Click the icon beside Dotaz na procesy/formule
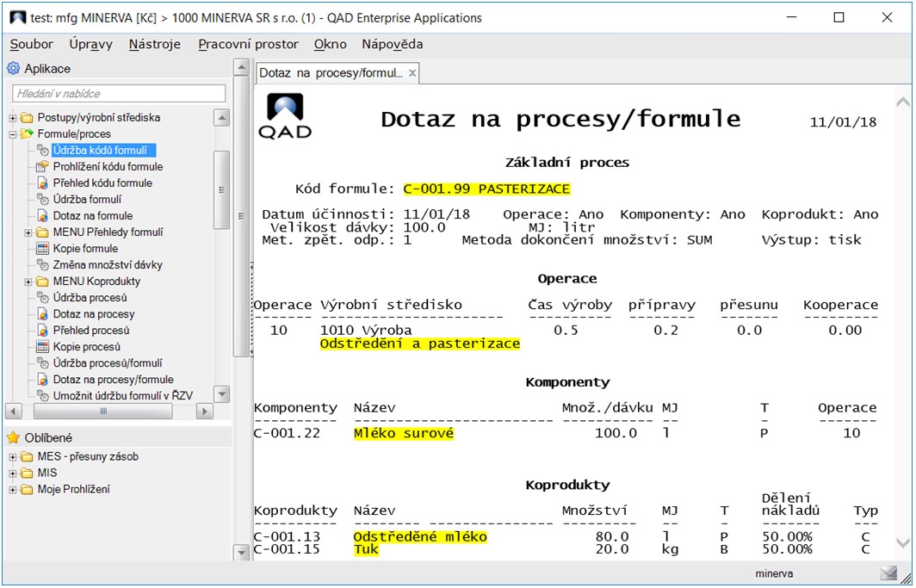 (43, 379)
